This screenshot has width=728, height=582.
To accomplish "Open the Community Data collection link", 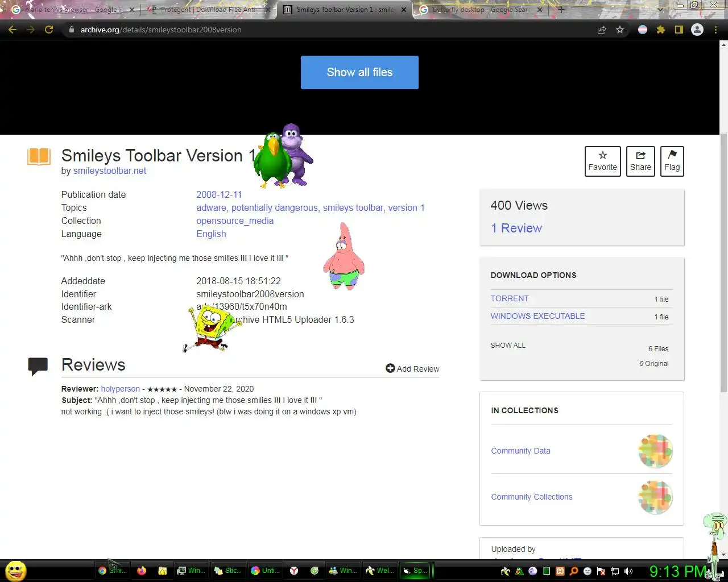I will [520, 451].
